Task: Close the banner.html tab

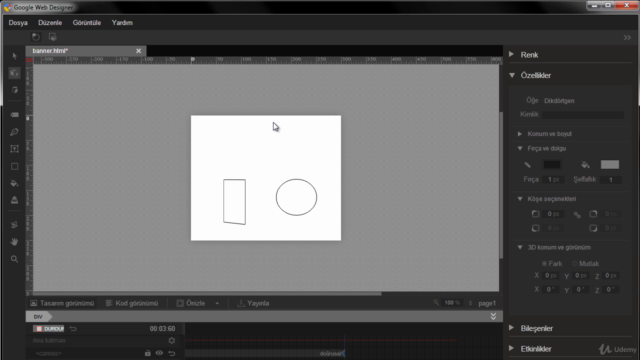Action: pos(139,51)
